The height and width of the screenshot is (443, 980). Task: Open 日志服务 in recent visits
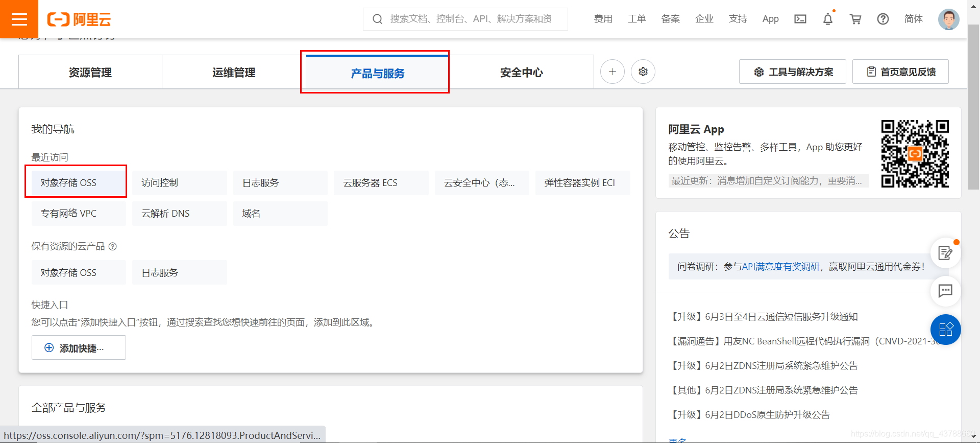pyautogui.click(x=280, y=182)
